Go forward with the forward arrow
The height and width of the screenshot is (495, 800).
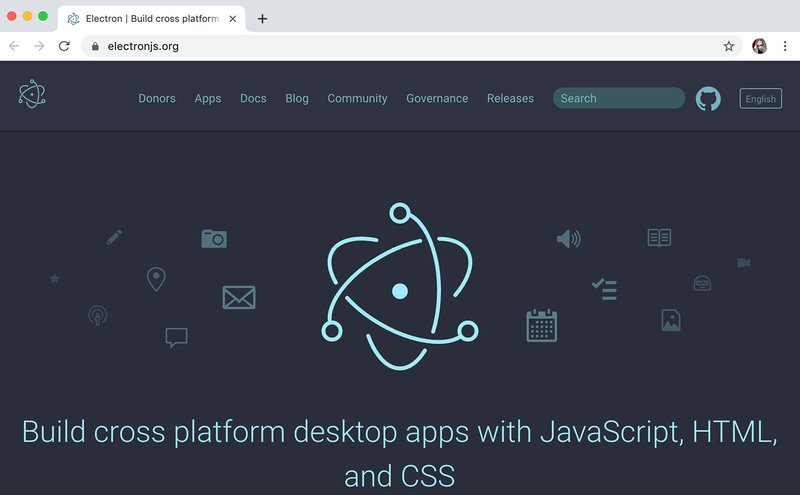39,46
